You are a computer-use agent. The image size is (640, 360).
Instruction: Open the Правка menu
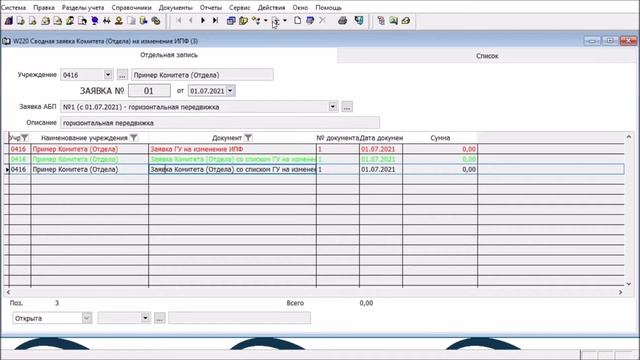(x=44, y=7)
